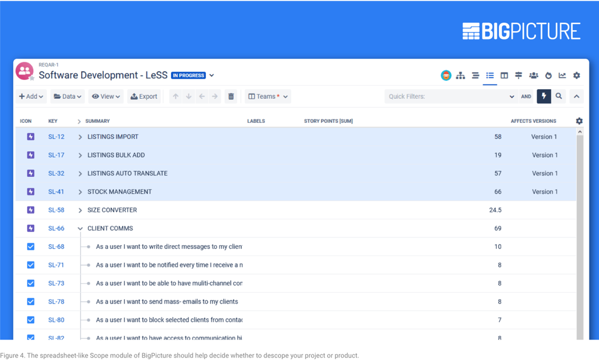
Task: Open the Add menu
Action: (x=31, y=97)
